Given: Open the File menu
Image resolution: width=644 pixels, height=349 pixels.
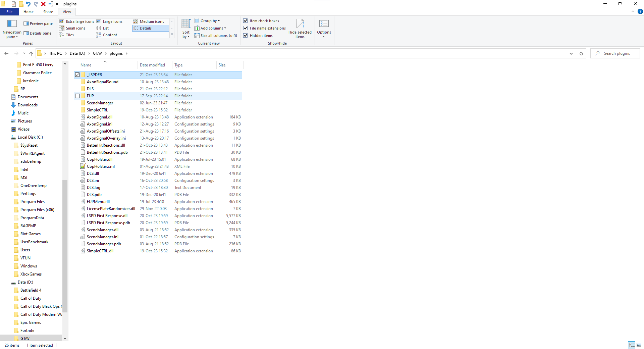Looking at the screenshot, I should pos(9,12).
